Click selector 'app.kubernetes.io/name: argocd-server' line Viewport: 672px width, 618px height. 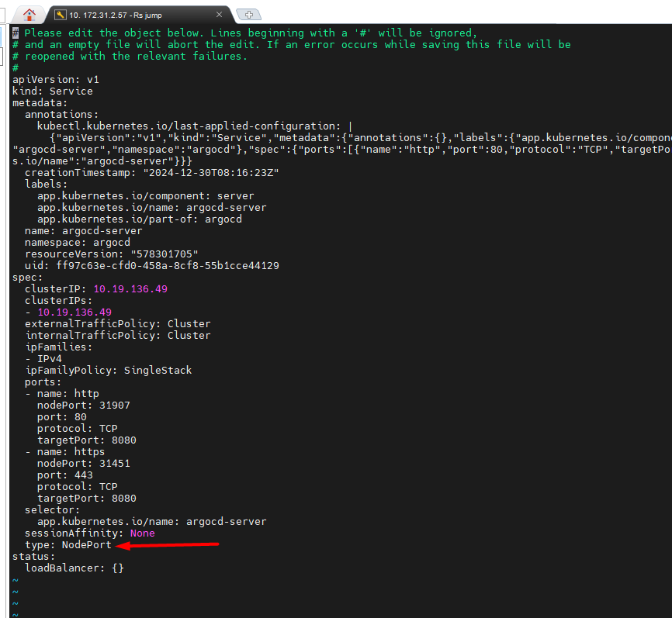coord(152,522)
